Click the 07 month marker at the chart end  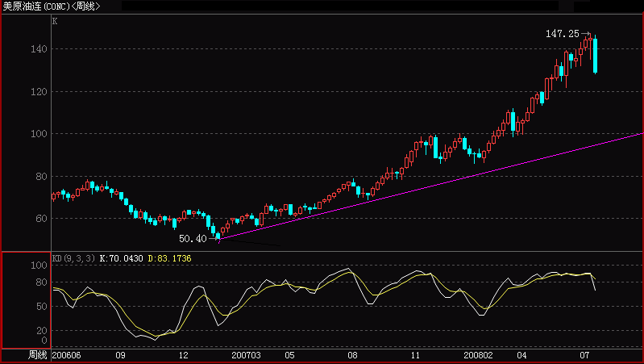click(x=584, y=355)
